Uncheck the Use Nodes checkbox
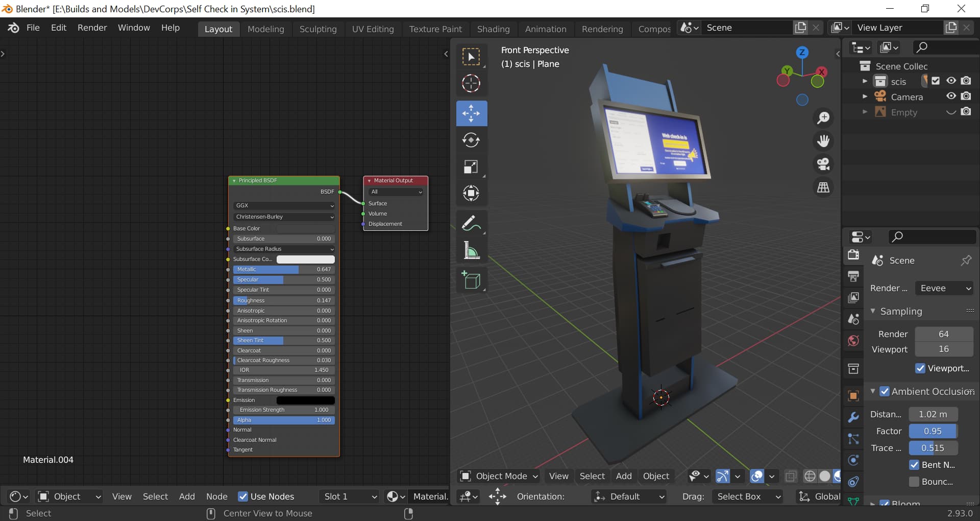Screen dimensions: 980x521 pyautogui.click(x=243, y=496)
